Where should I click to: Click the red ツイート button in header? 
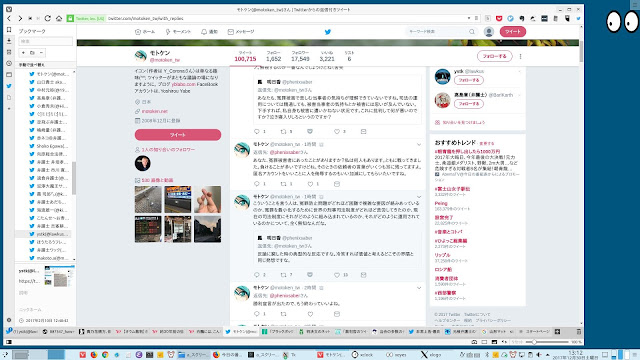click(513, 32)
